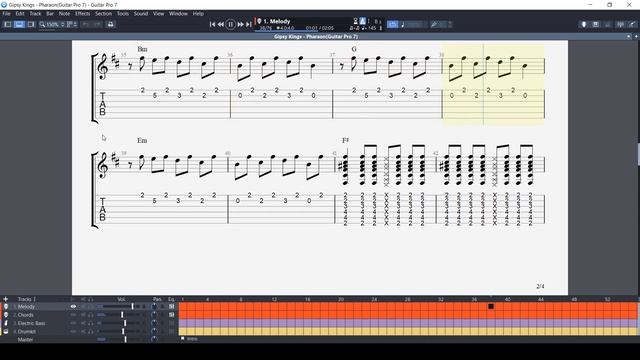Rewind to previous bar
This screenshot has width=640, height=360.
[221, 24]
